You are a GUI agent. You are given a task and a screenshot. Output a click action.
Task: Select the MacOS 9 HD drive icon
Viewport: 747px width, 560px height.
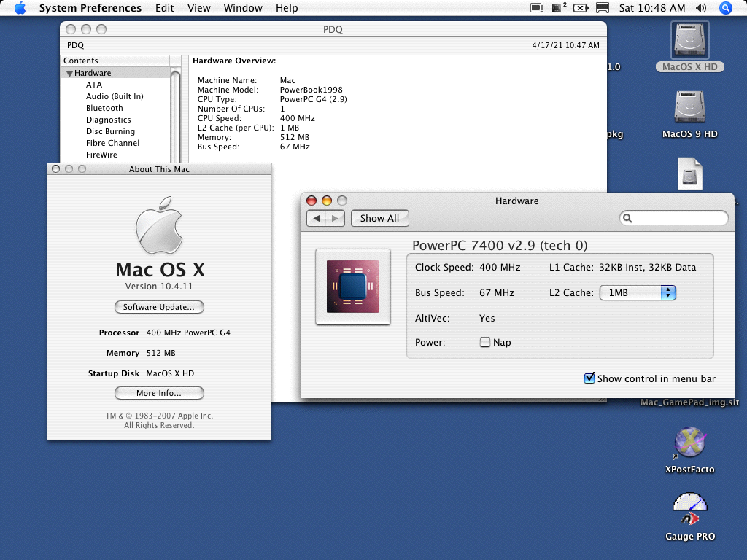(x=689, y=108)
